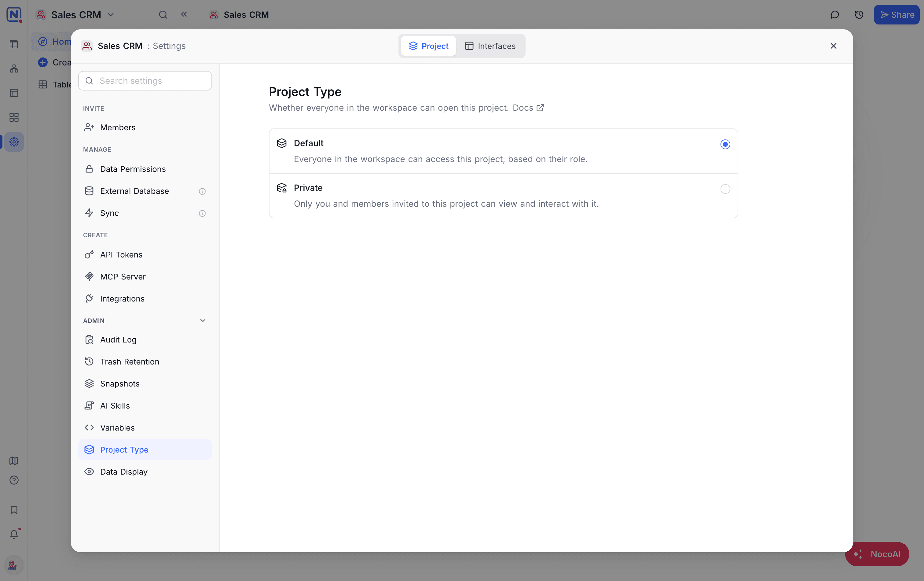Open Integrations settings

tap(145, 298)
